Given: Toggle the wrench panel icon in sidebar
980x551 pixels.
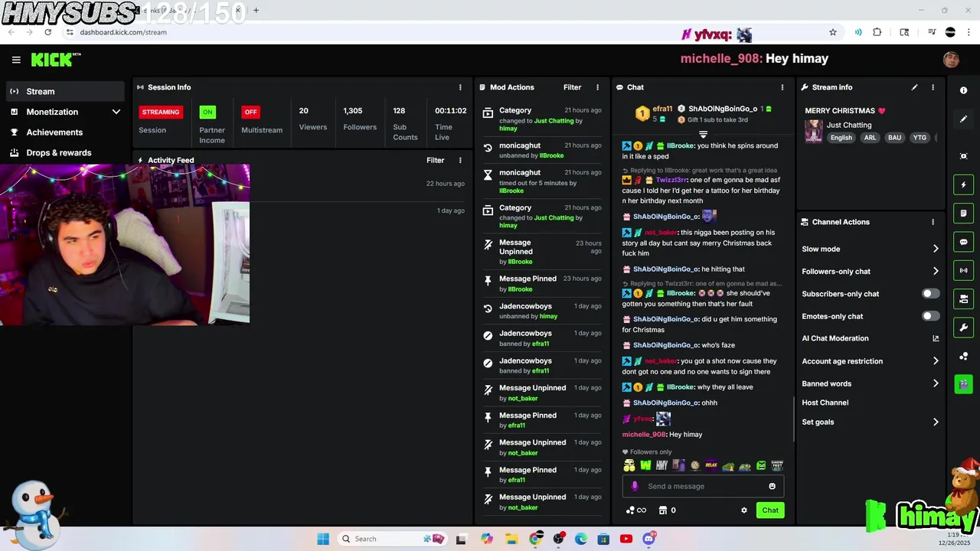Looking at the screenshot, I should pos(963,328).
